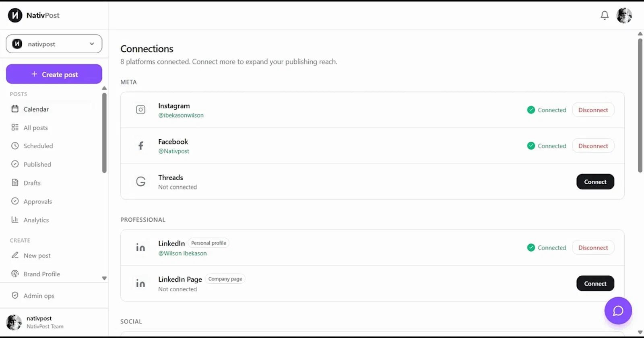Click the Approvals check-circle icon

(x=15, y=201)
